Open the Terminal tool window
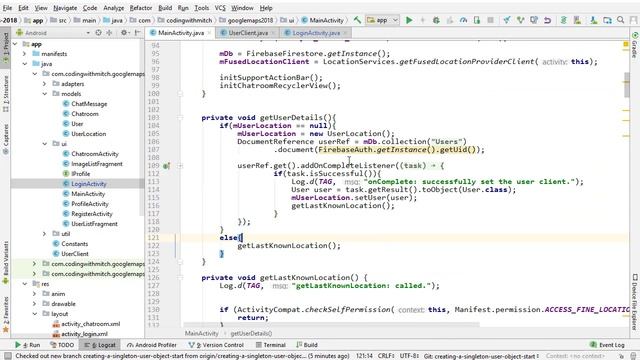This screenshot has height=360, width=640. (271, 345)
